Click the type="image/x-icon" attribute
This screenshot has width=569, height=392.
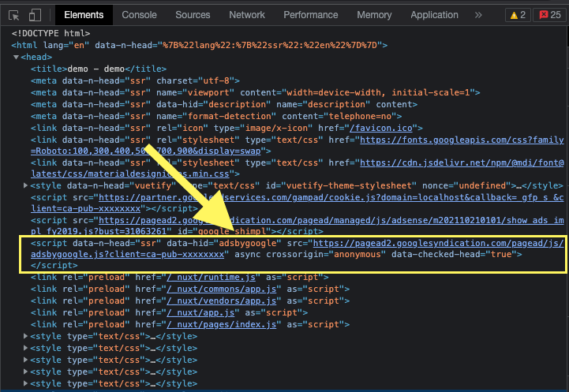pos(263,128)
